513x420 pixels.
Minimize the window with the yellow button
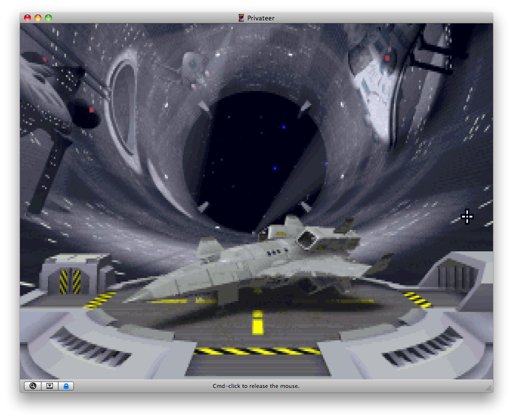38,18
